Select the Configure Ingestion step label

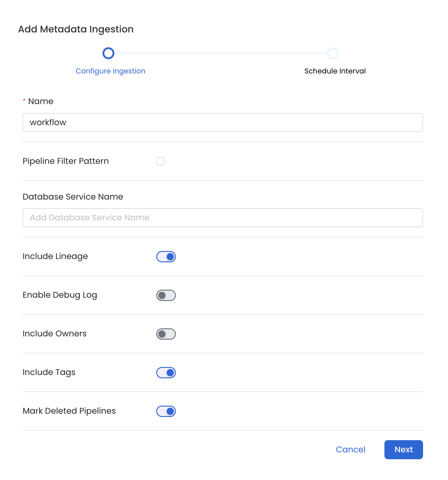(110, 71)
